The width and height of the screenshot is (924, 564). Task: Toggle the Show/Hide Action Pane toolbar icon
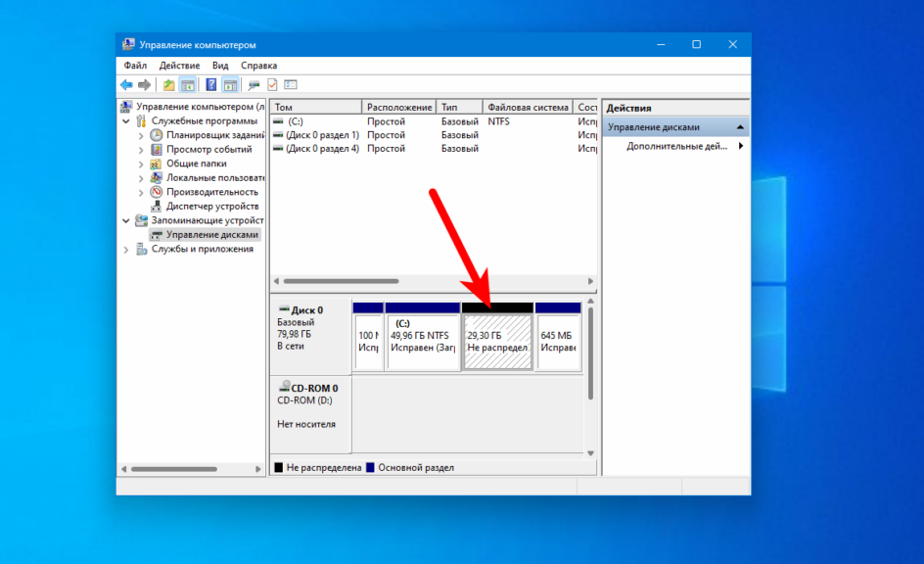click(230, 85)
